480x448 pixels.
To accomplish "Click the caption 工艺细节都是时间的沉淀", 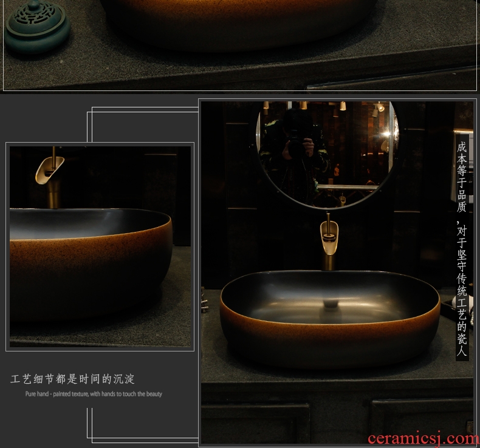I will pyautogui.click(x=72, y=379).
